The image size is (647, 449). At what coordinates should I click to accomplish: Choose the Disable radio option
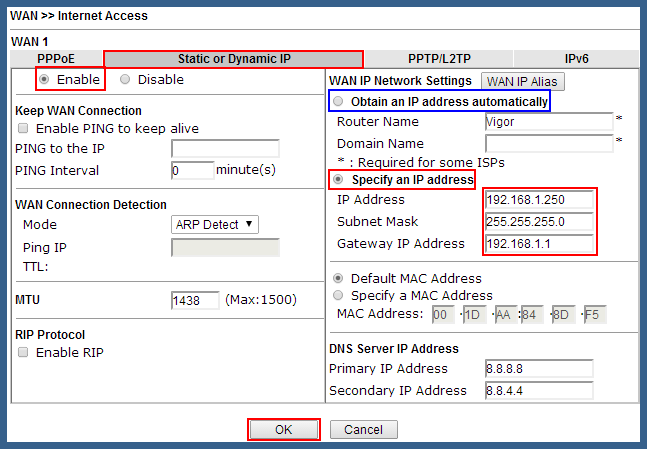pyautogui.click(x=125, y=79)
